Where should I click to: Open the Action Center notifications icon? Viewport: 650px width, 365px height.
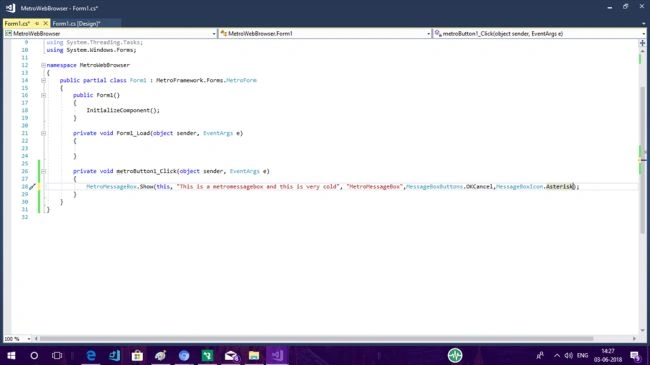[x=635, y=355]
